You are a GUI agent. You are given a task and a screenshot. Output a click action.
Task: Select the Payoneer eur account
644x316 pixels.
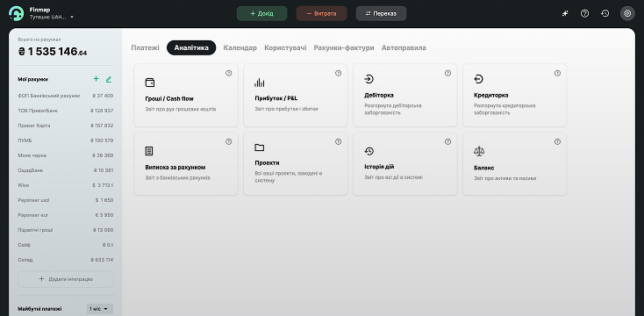(66, 215)
